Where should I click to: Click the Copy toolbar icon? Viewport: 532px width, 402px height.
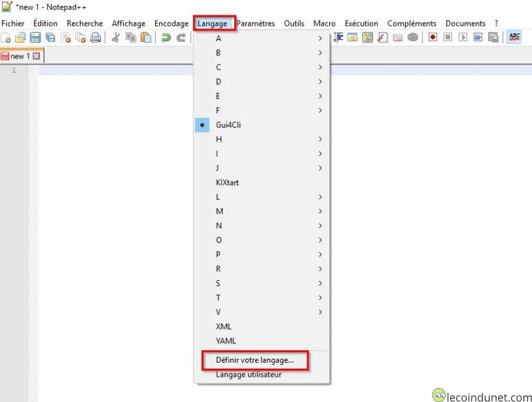(130, 37)
